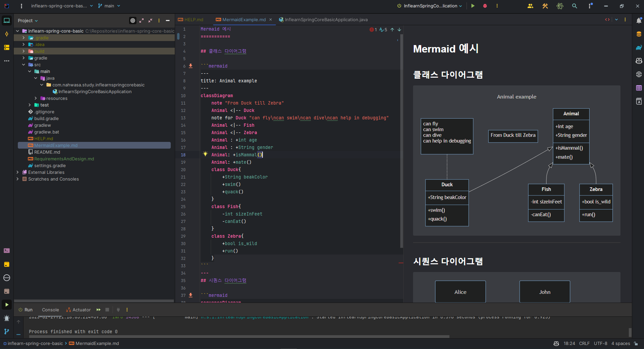
Task: Click the mermaid gutter download icon at line 6
Action: coord(191,66)
